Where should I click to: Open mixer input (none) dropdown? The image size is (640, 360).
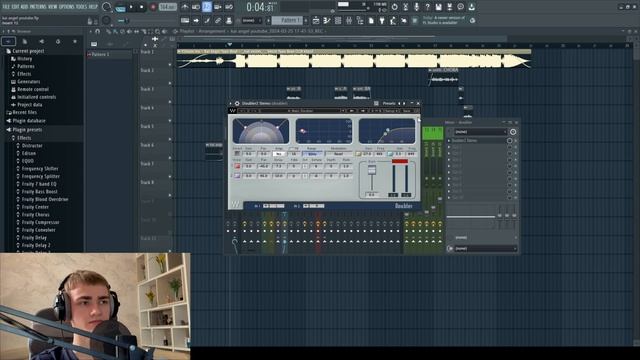pyautogui.click(x=481, y=132)
